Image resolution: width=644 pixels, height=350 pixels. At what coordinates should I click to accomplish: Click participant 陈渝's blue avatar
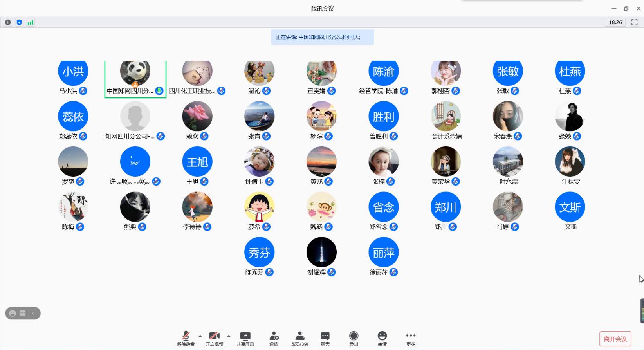(x=383, y=72)
